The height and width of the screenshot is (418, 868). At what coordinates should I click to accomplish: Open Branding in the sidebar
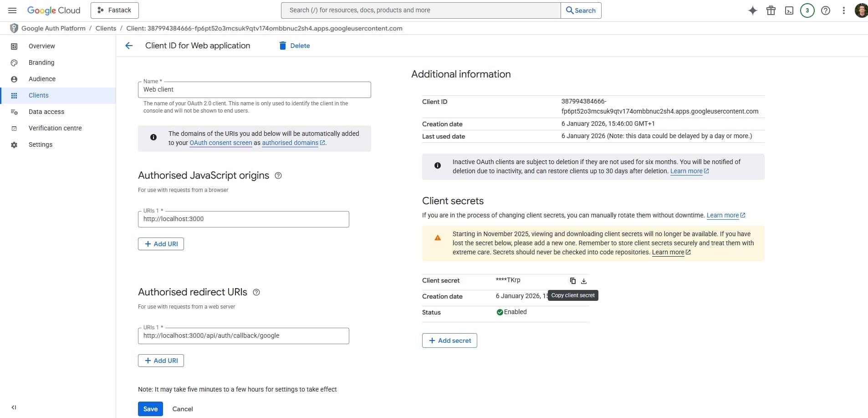[x=58, y=62]
